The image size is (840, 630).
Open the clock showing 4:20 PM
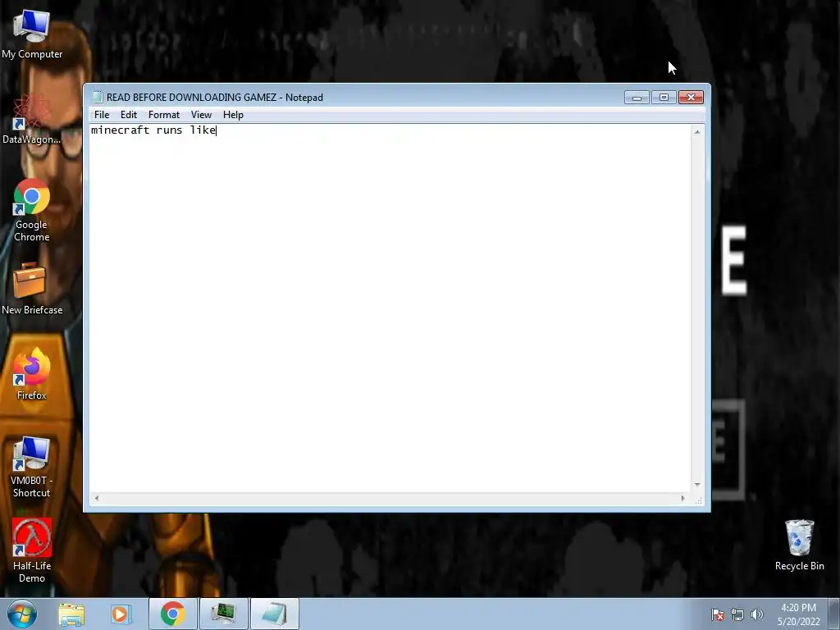point(798,614)
